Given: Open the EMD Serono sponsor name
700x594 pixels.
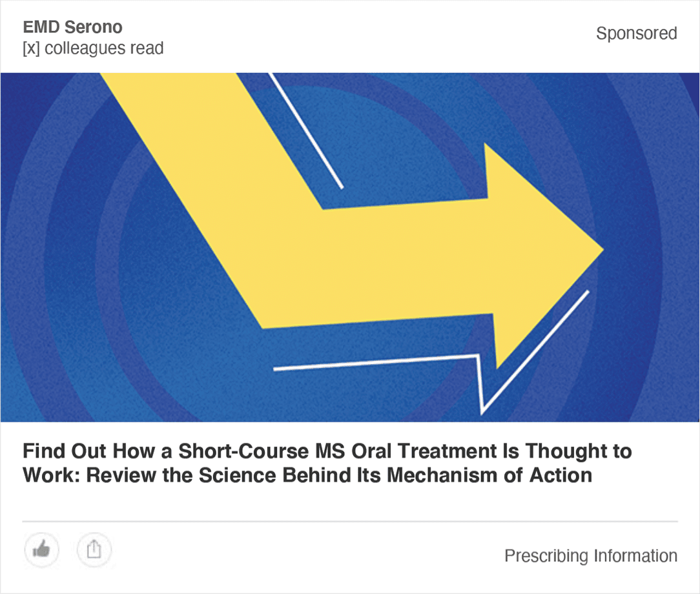Looking at the screenshot, I should (x=72, y=27).
